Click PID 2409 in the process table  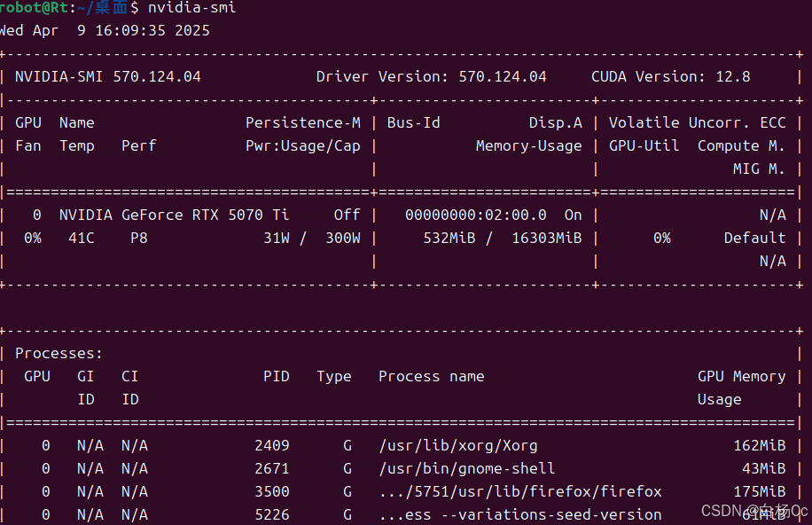pos(272,446)
